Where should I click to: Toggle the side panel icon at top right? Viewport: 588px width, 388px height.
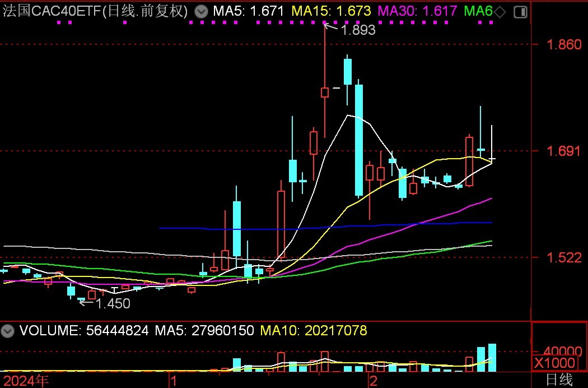point(520,12)
